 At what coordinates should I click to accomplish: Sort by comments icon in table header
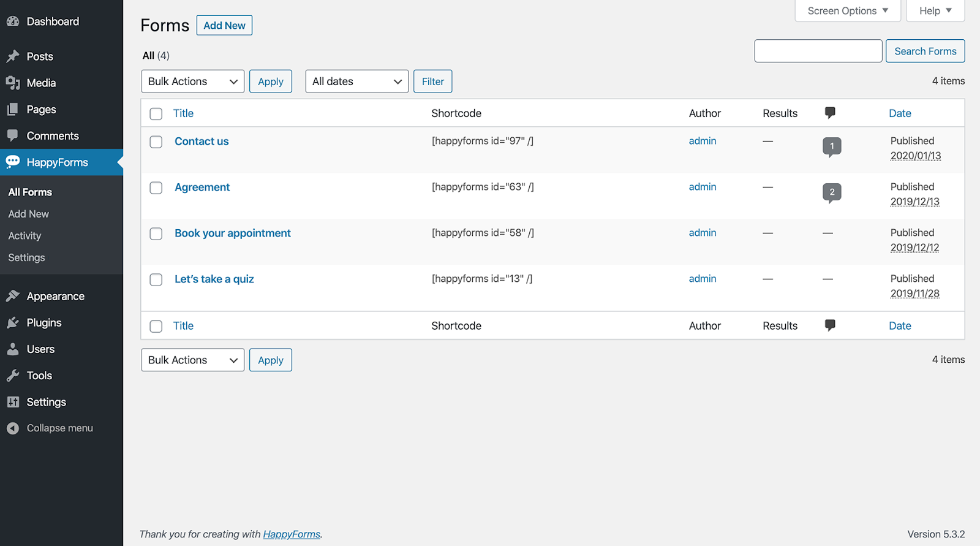pyautogui.click(x=830, y=113)
